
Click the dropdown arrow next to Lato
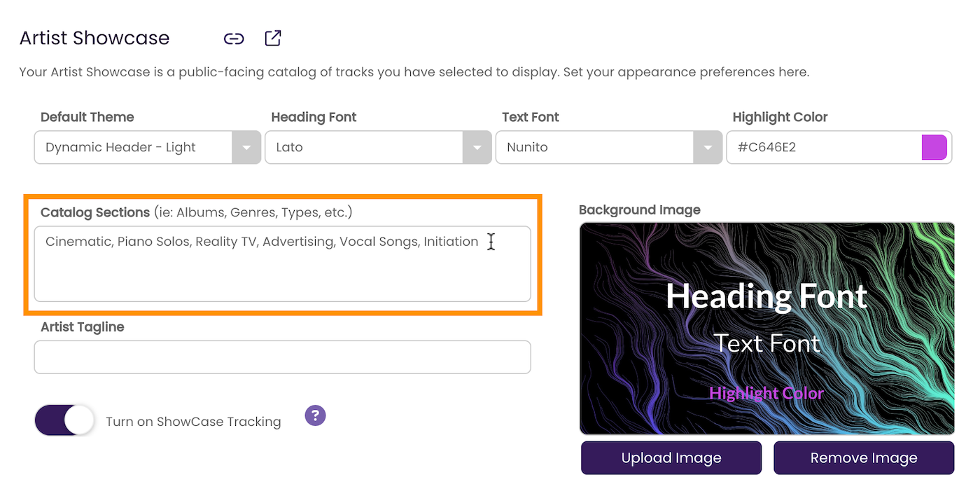click(x=477, y=147)
